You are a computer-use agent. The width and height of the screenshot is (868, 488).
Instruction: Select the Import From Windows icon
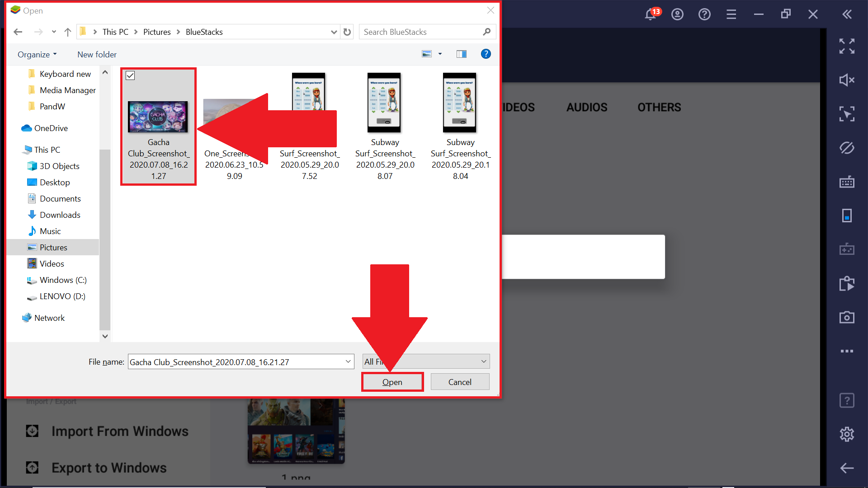tap(33, 430)
